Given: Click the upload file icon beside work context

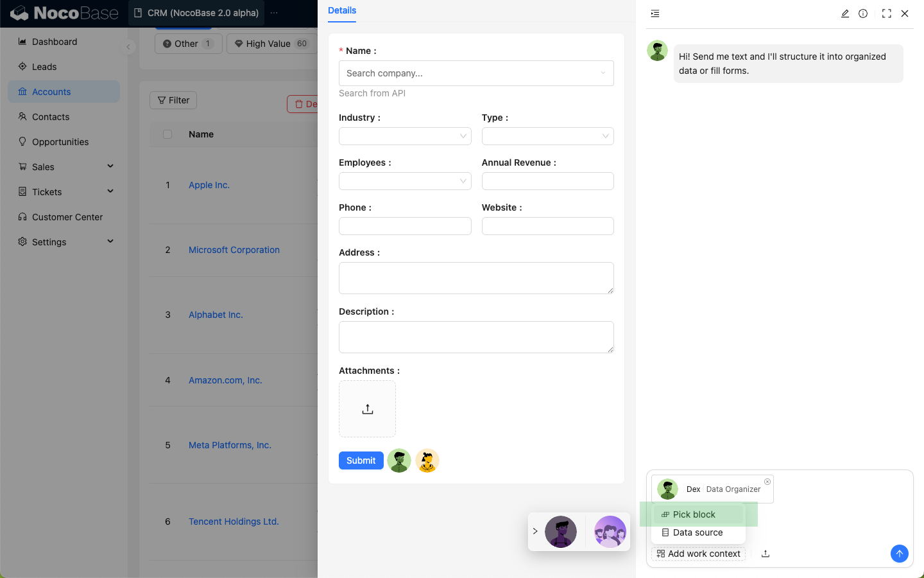Looking at the screenshot, I should (x=766, y=554).
